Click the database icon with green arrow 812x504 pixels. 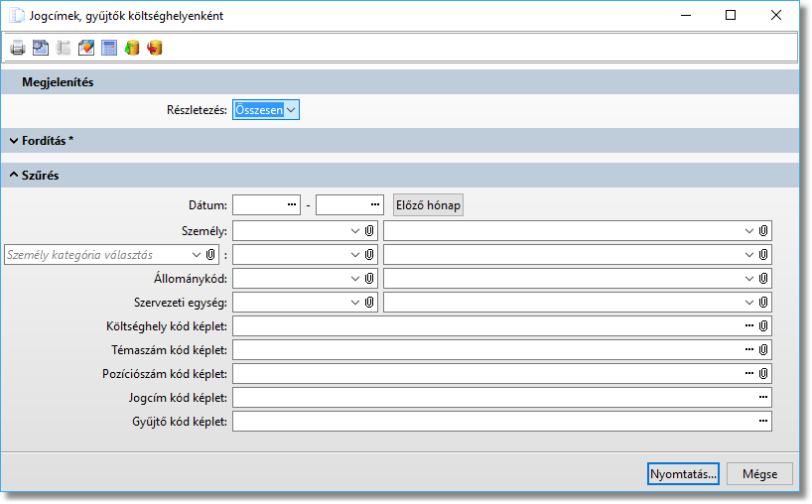pos(132,49)
